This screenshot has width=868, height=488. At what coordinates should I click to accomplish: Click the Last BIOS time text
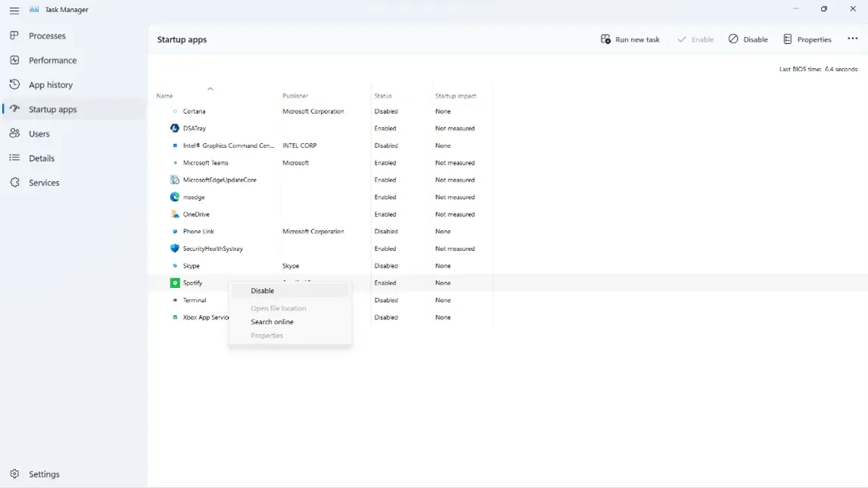point(818,69)
